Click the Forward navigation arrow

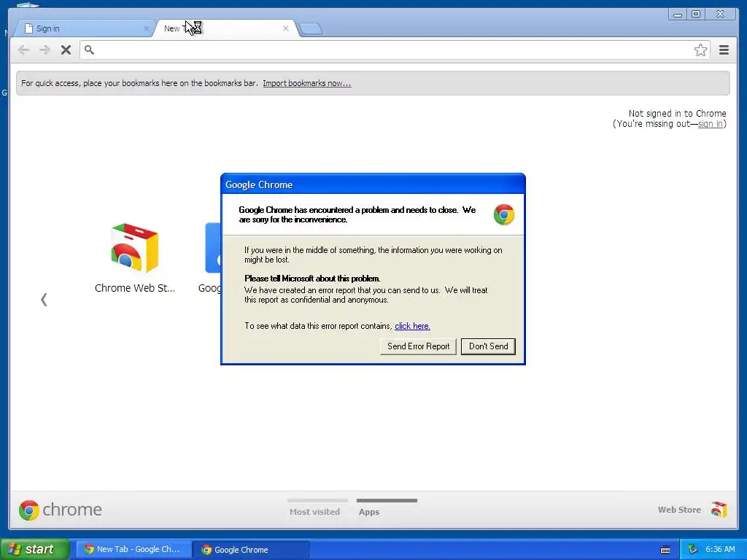coord(44,50)
